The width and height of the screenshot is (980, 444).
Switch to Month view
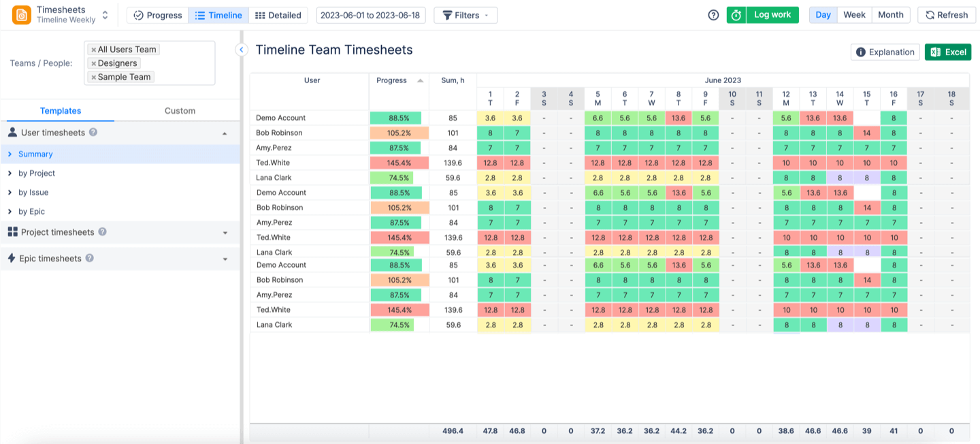pyautogui.click(x=890, y=15)
